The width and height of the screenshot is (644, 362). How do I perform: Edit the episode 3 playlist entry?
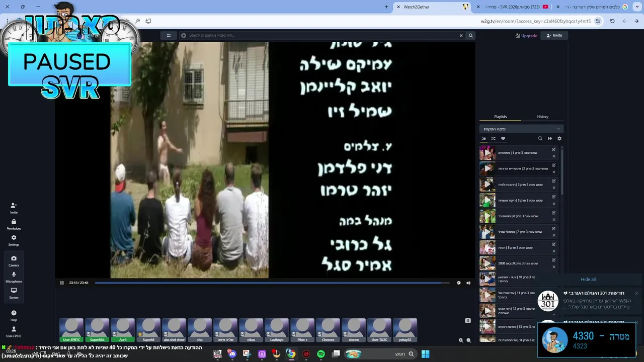click(x=554, y=181)
